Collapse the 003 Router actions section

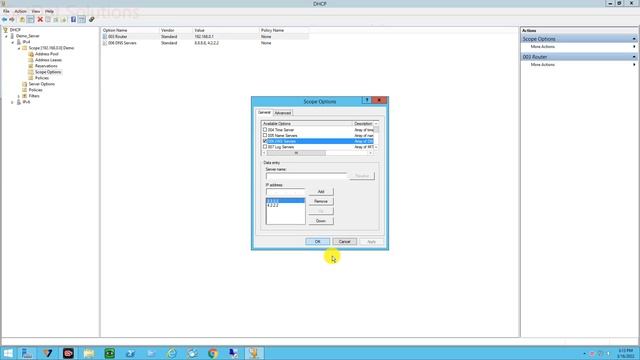tap(634, 57)
